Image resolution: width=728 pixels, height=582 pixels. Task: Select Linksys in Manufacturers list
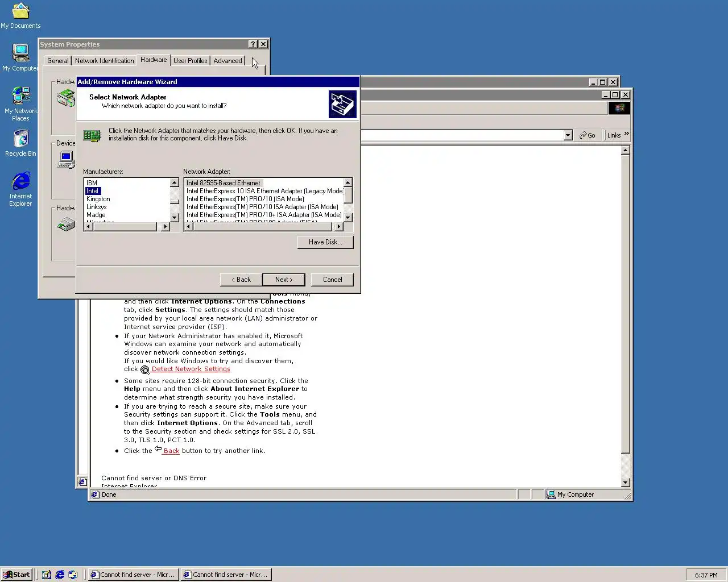[x=97, y=207]
